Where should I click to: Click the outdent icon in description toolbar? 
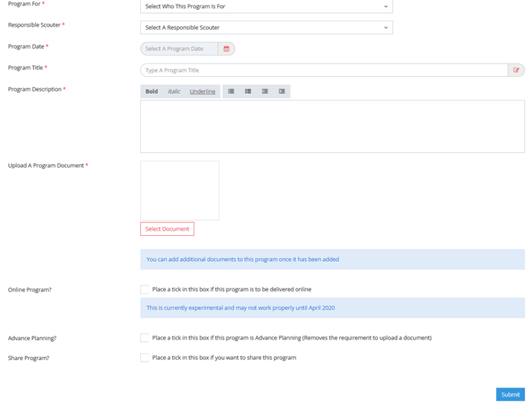pos(264,91)
